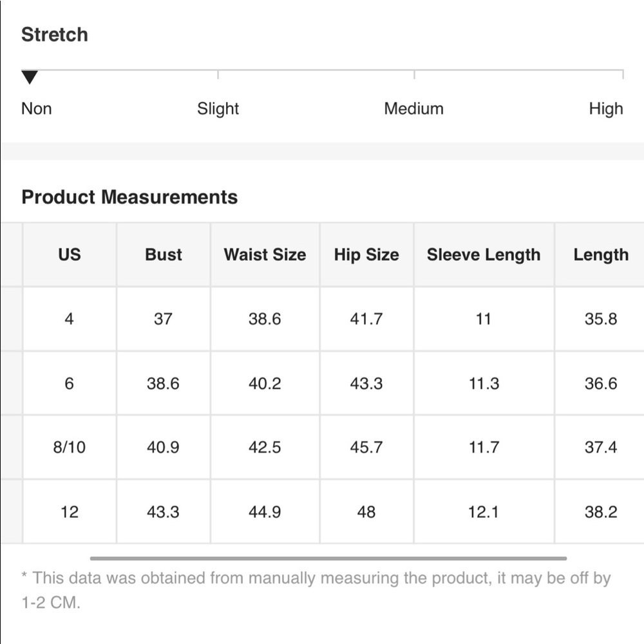Click the horizontal table scrollbar
This screenshot has width=644, height=644.
click(x=328, y=558)
